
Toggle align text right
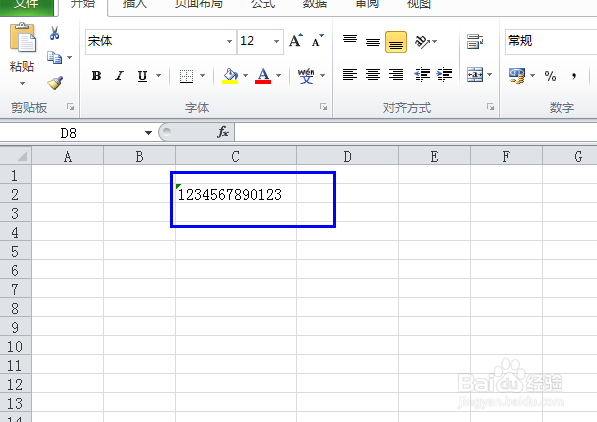(x=396, y=75)
